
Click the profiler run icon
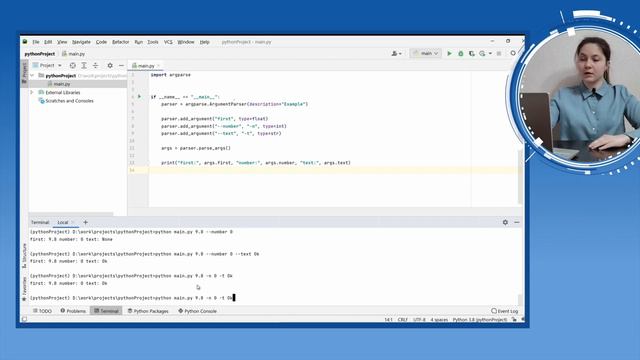482,53
